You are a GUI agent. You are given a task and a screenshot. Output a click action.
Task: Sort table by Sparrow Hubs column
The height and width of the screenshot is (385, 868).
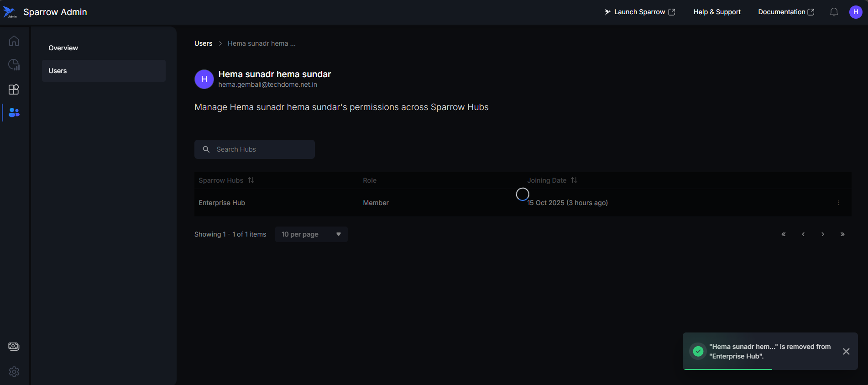(251, 180)
